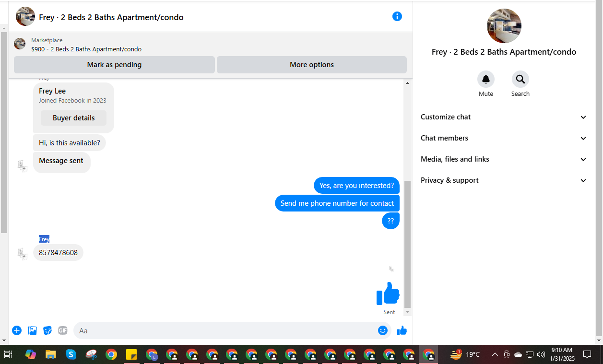This screenshot has width=603, height=364.
Task: Open the weather widget showing 19°C
Action: [x=465, y=354]
